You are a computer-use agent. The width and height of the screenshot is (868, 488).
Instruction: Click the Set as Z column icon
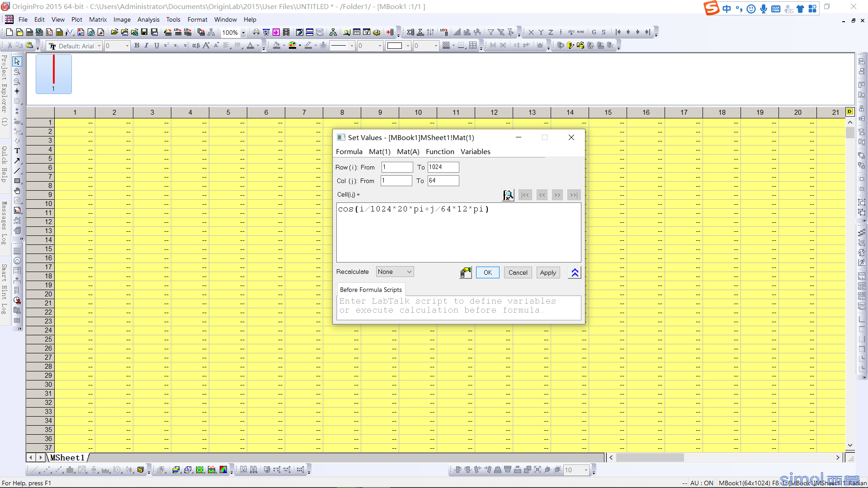click(x=551, y=32)
